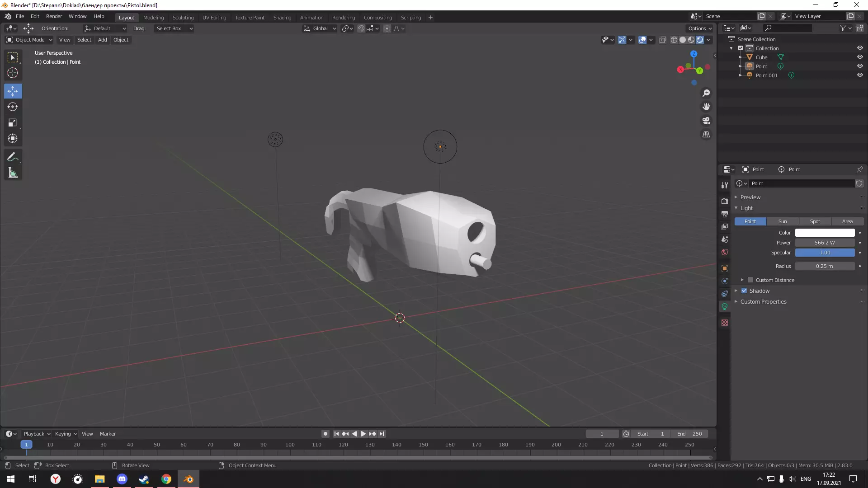Change light type to Sun
The image size is (868, 488).
(782, 221)
